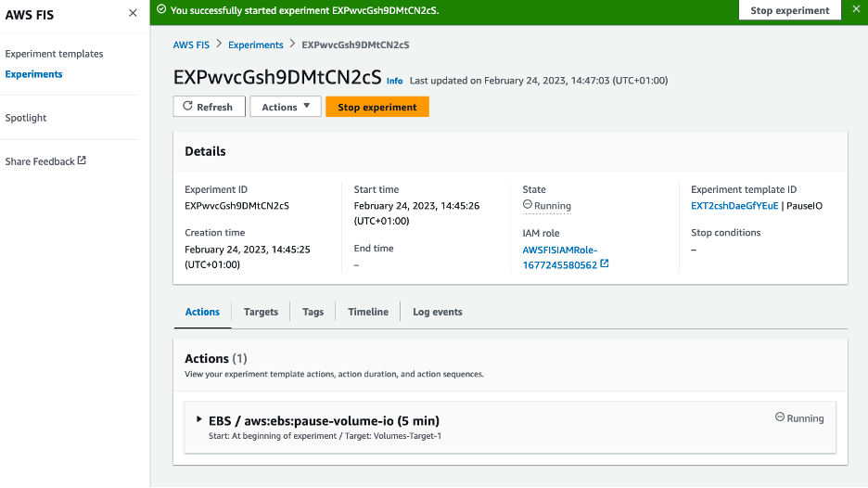This screenshot has width=868, height=488.
Task: Open the Timeline tab
Action: pyautogui.click(x=368, y=312)
